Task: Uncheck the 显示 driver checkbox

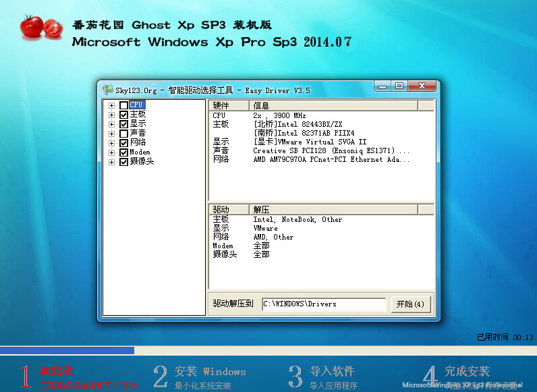Action: tap(123, 124)
